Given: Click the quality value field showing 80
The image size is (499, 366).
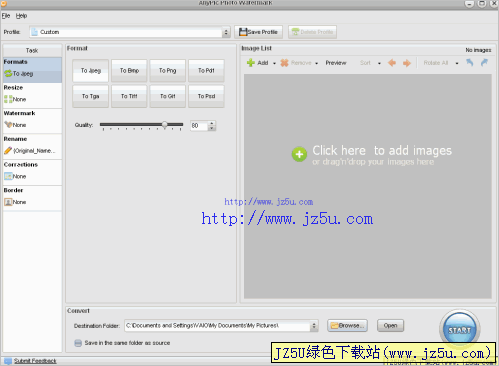Looking at the screenshot, I should [x=199, y=126].
